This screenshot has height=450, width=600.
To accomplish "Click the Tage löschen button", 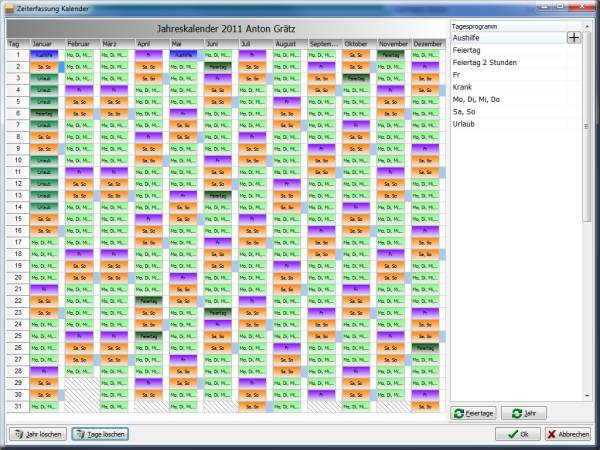I will (100, 434).
